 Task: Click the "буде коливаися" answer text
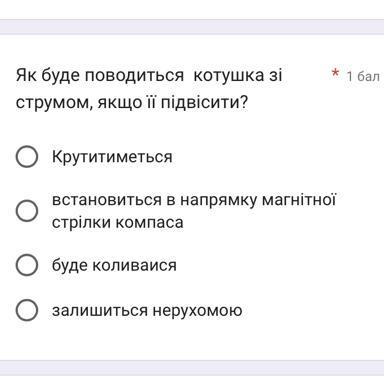point(114,265)
